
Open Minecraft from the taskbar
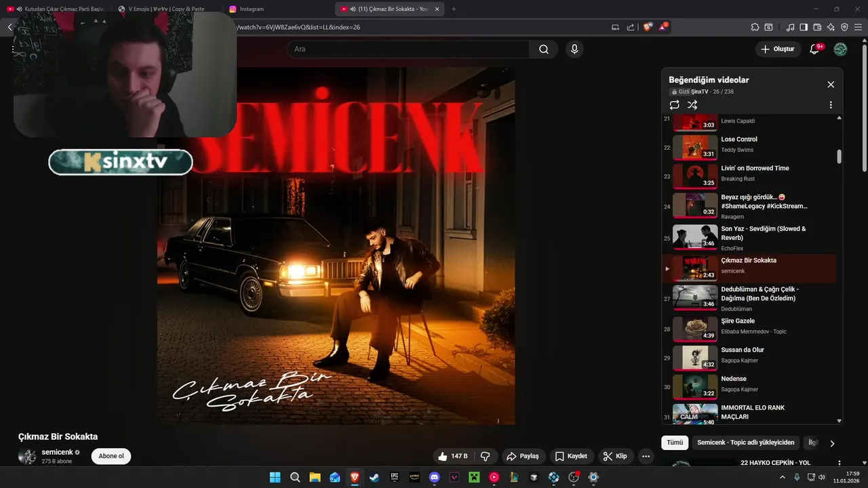coord(474,477)
